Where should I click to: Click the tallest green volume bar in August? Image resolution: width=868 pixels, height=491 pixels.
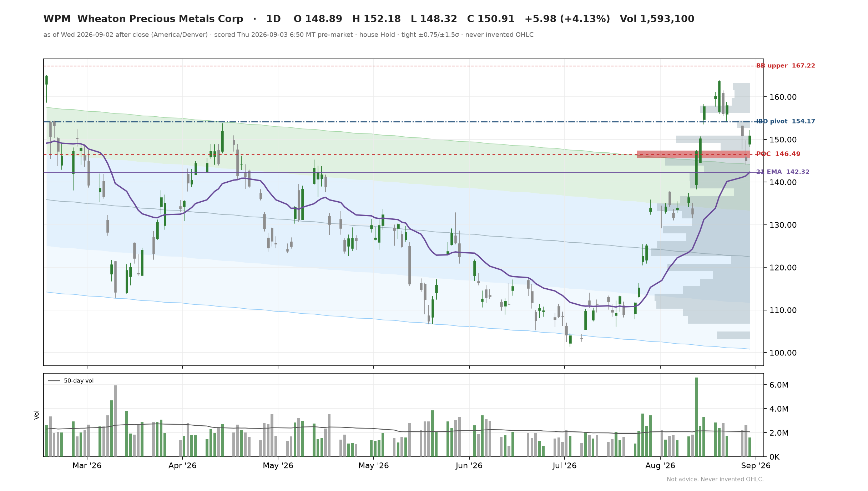point(696,417)
